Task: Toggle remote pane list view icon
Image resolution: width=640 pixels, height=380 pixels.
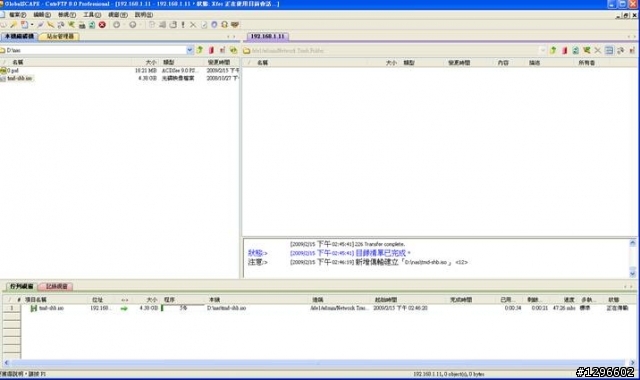Action: pos(609,51)
